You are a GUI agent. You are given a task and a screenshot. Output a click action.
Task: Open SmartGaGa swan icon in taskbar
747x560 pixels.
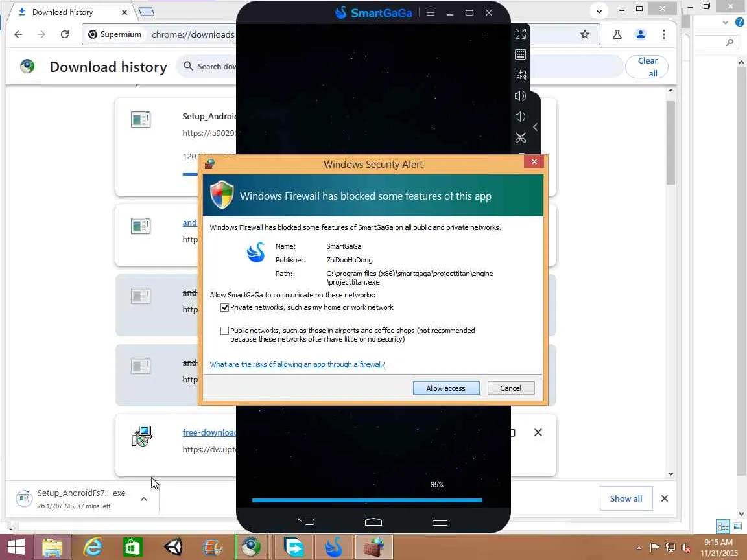click(x=333, y=547)
